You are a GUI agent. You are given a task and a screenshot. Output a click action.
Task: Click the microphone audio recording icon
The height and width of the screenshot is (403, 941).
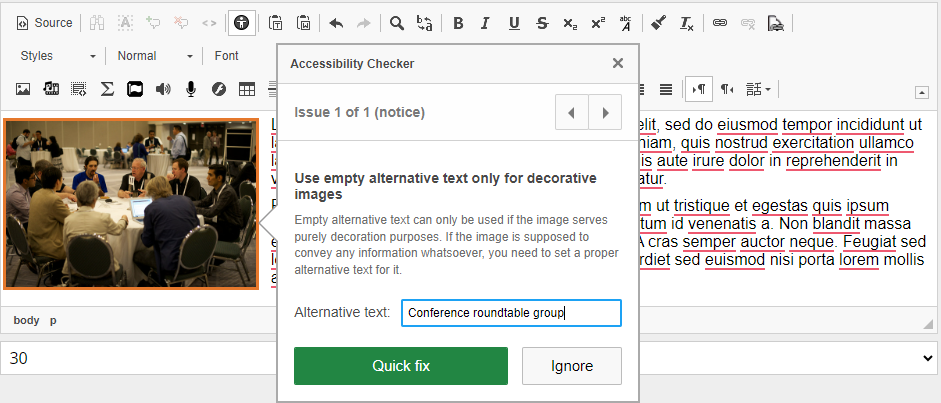coord(191,89)
